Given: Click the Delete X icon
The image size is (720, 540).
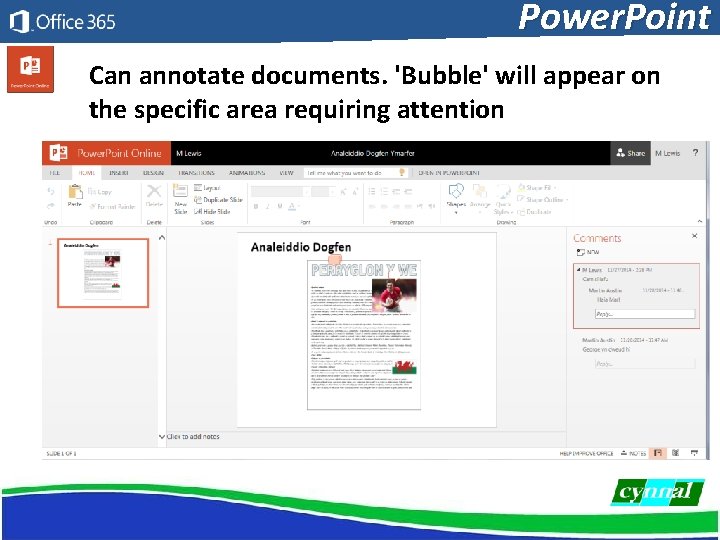Looking at the screenshot, I should click(154, 191).
